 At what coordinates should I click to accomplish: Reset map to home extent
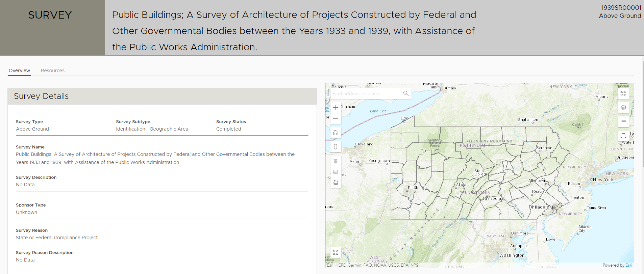pos(336,133)
